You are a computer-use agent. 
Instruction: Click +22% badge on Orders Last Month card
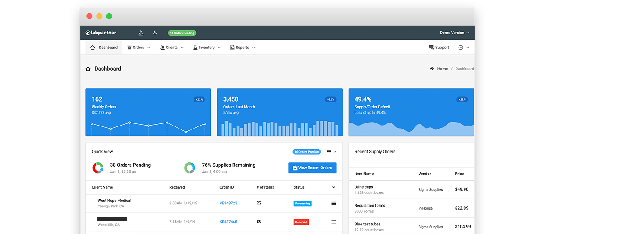[x=331, y=99]
